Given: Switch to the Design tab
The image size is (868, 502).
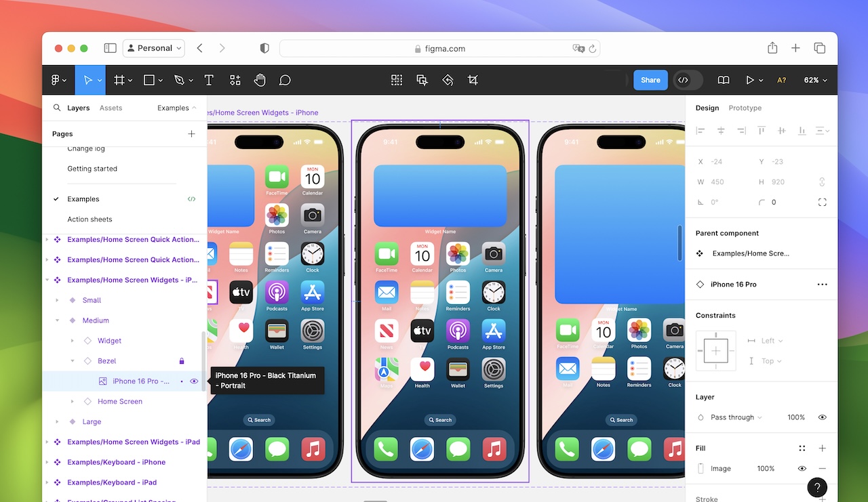Looking at the screenshot, I should [x=707, y=108].
